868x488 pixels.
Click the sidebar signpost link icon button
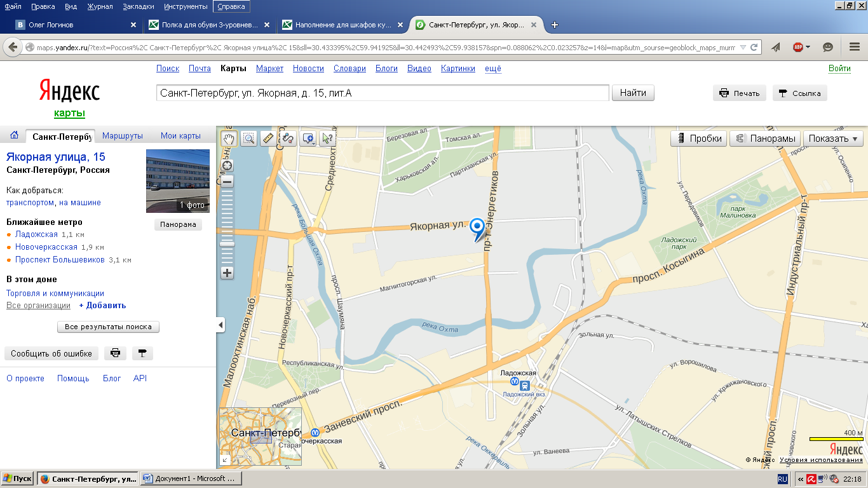click(x=142, y=354)
